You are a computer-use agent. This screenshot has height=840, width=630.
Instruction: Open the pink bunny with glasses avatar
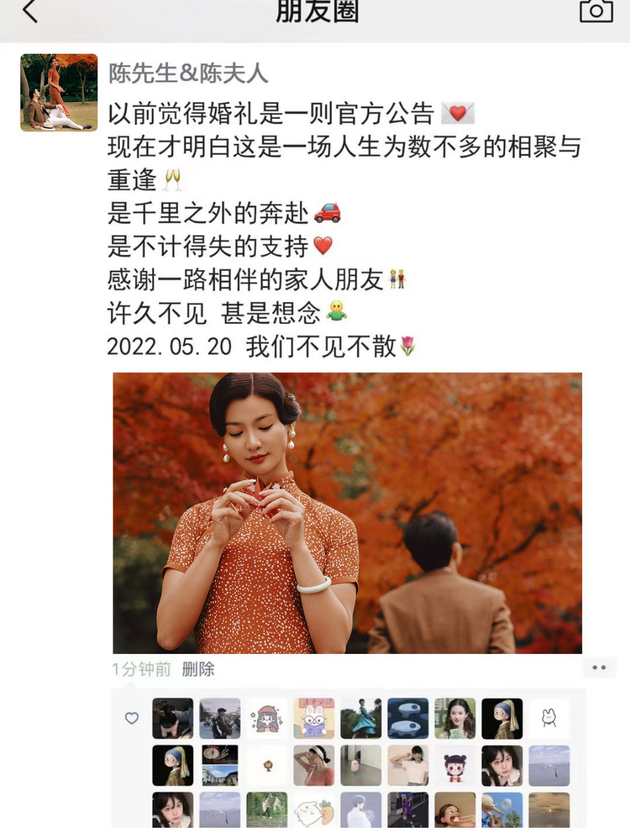[x=314, y=719]
